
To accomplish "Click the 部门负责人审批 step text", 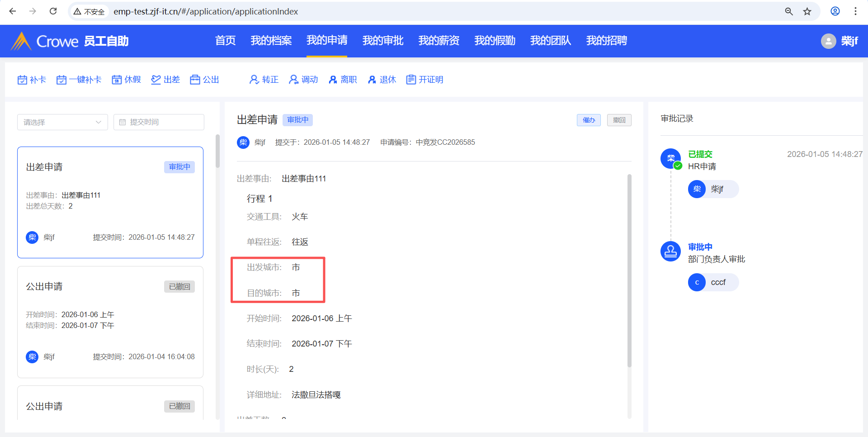I will [x=717, y=259].
